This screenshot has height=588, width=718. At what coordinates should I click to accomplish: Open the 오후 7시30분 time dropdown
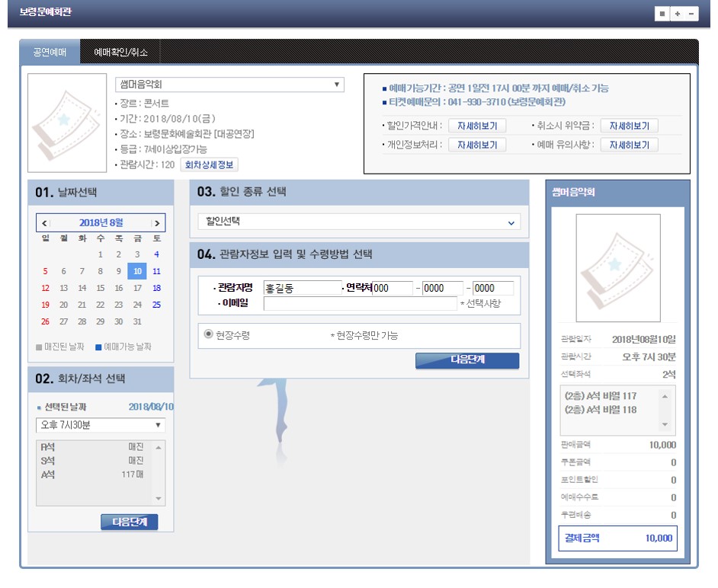(x=100, y=425)
